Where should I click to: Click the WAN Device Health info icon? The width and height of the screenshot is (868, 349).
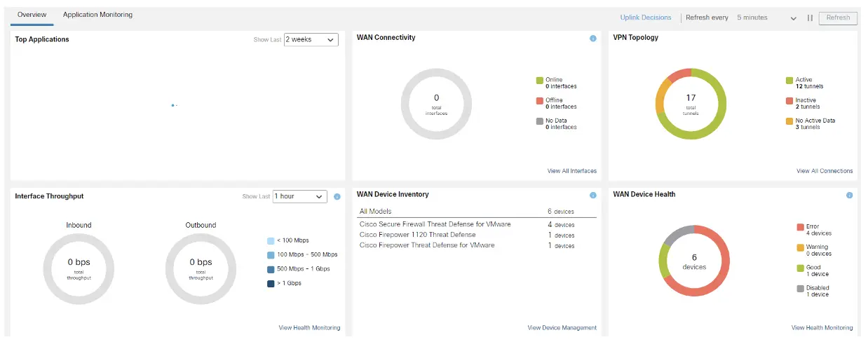point(849,196)
